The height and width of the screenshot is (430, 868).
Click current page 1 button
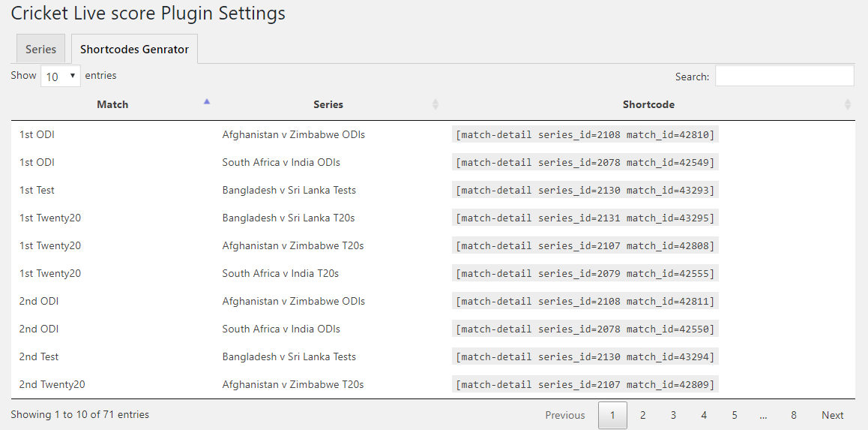coord(612,415)
